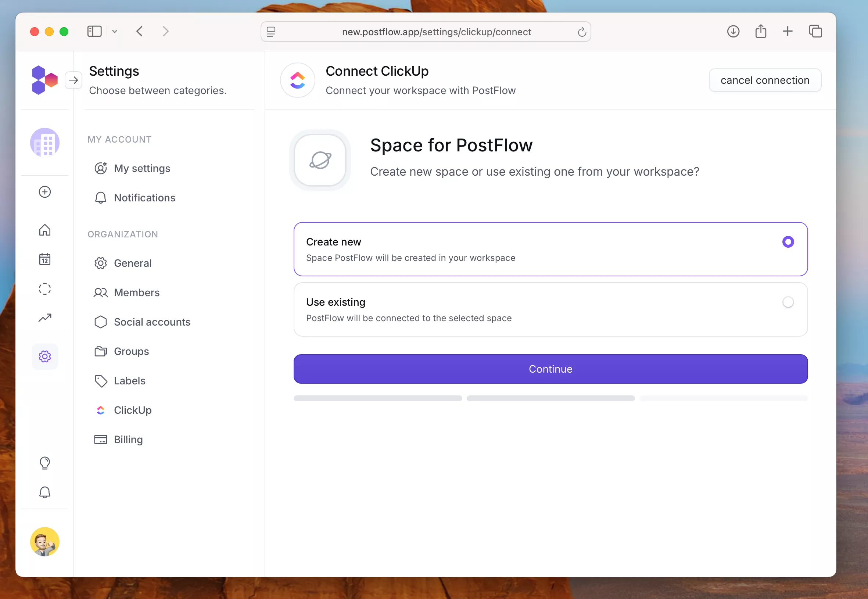Viewport: 868px width, 599px height.
Task: Open the calendar icon in sidebar
Action: (45, 259)
